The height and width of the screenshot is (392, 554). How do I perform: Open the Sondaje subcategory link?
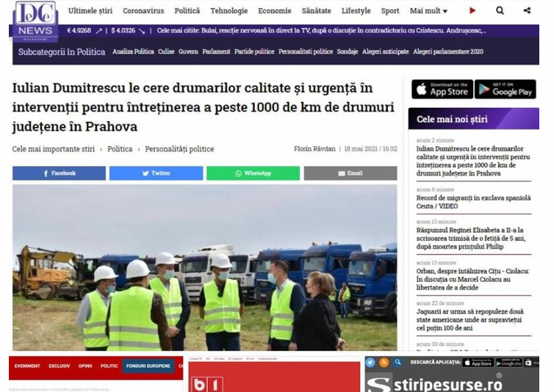click(x=347, y=51)
